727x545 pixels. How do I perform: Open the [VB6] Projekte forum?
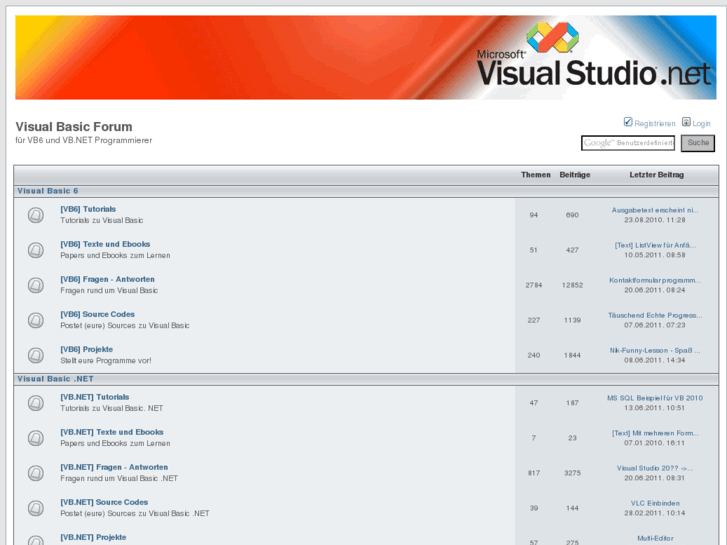point(86,349)
